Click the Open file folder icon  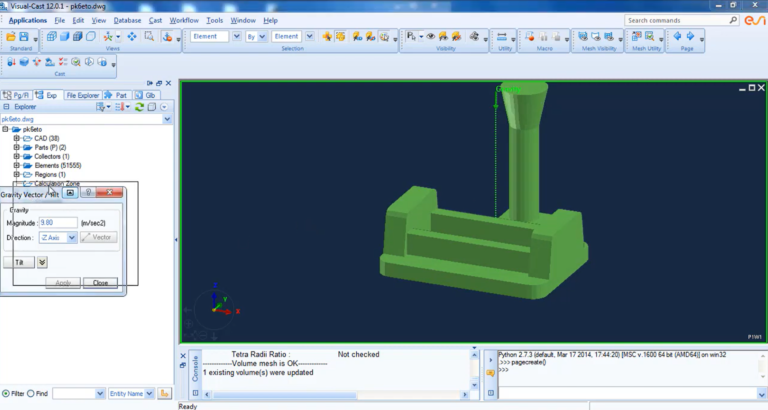[x=11, y=37]
